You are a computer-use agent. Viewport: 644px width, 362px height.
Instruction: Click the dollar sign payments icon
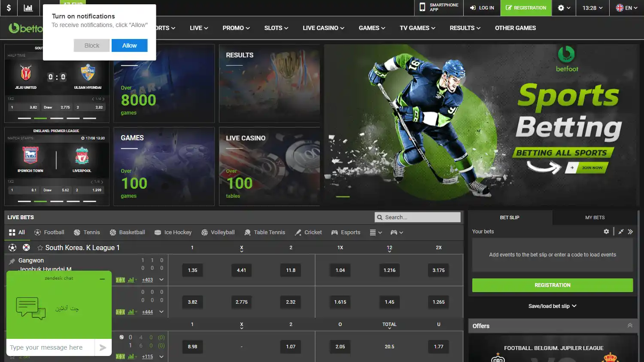click(x=9, y=8)
